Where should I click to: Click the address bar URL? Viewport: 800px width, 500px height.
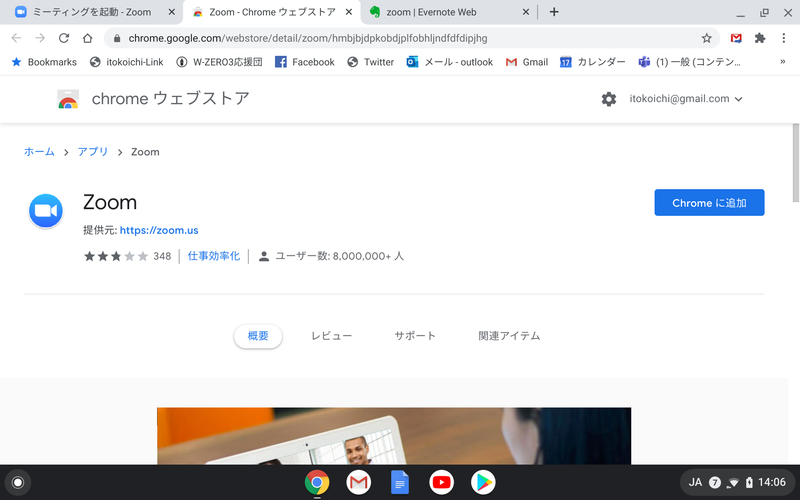tap(308, 38)
